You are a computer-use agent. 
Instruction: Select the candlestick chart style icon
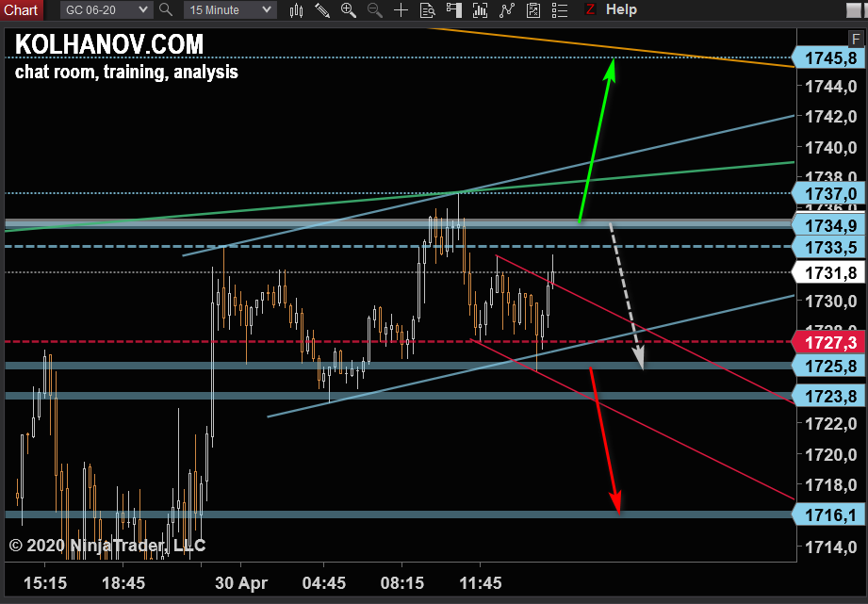tap(298, 10)
